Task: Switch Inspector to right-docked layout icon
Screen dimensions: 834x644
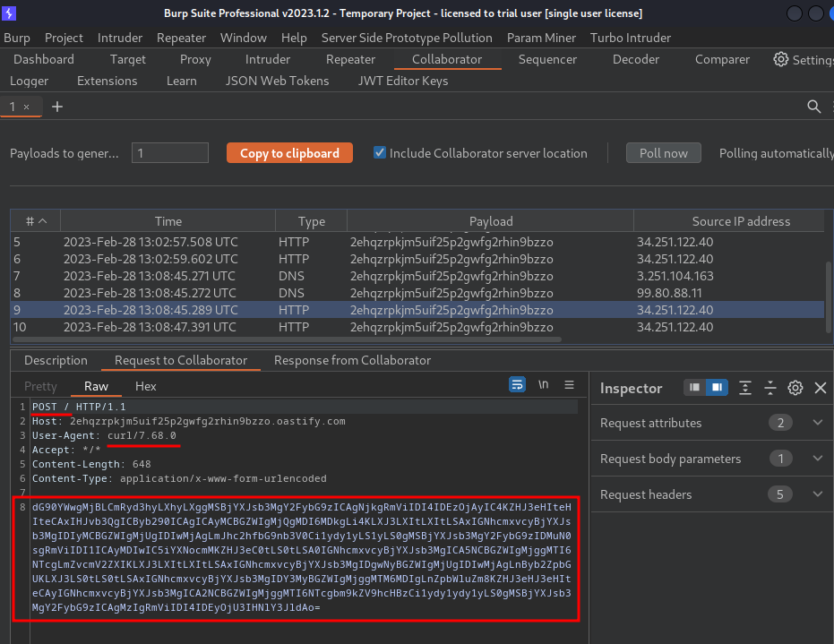Action: pos(717,387)
